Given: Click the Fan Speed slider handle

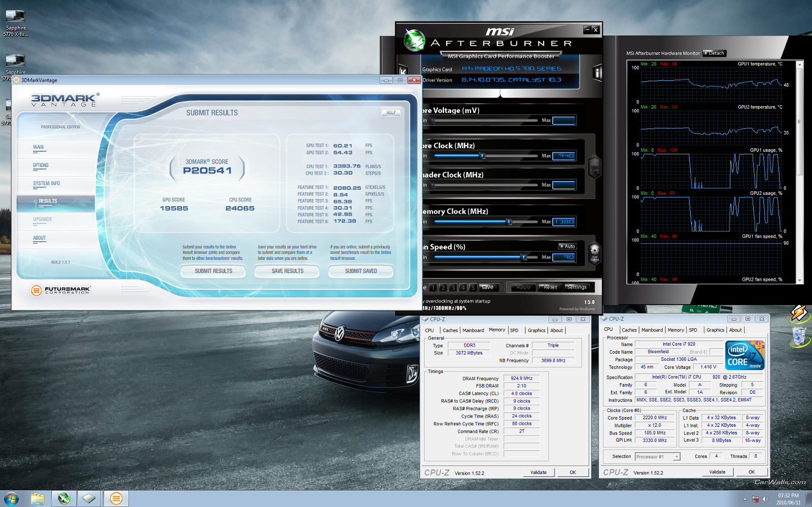Looking at the screenshot, I should tap(524, 257).
